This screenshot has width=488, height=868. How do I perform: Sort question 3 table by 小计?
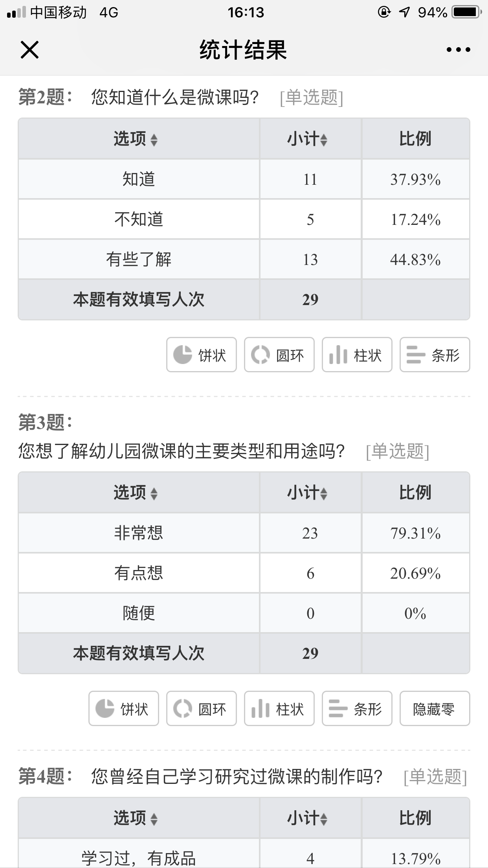[x=307, y=493]
